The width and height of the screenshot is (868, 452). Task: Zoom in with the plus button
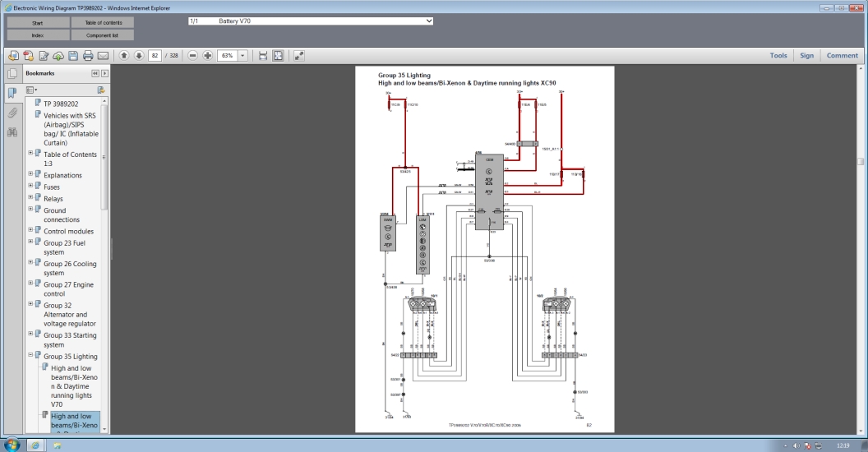208,56
